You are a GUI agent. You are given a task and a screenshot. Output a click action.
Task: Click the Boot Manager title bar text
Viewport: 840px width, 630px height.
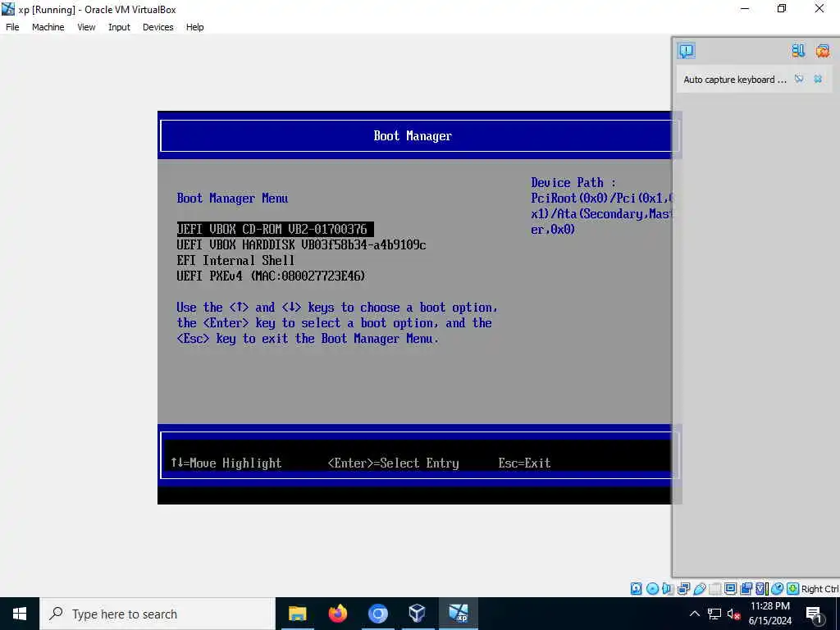[x=413, y=135]
